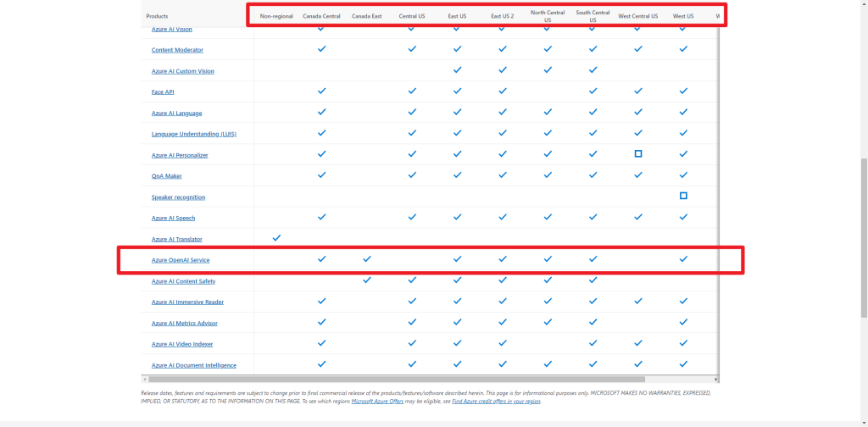Click Face API Canada Central checkmark

[x=321, y=91]
